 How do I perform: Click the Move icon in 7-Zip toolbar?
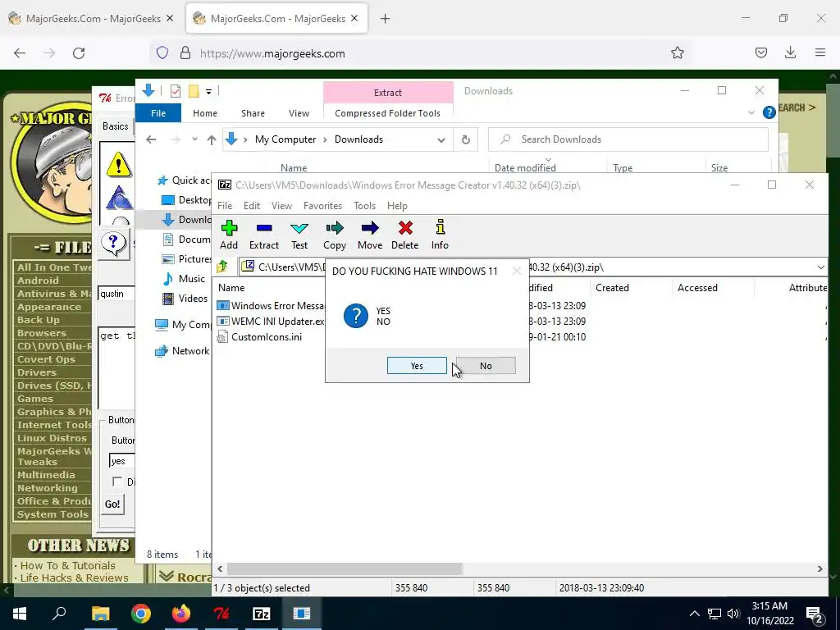coord(370,235)
